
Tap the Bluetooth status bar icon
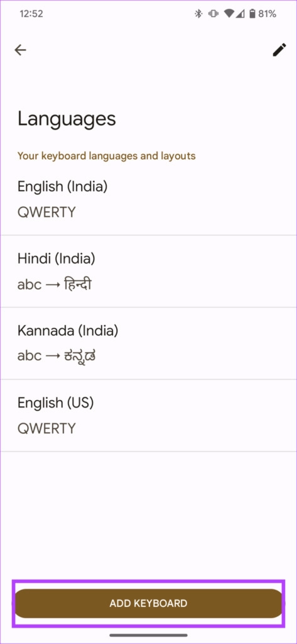click(199, 14)
